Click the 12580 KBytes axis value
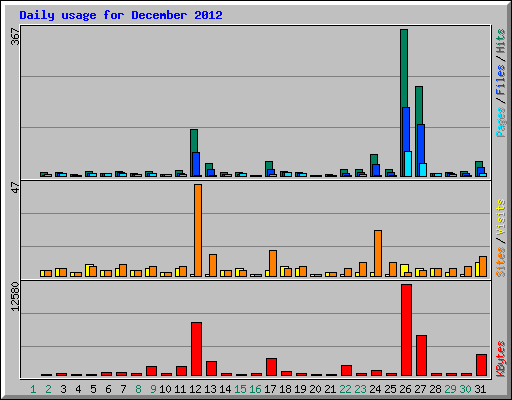 [x=15, y=297]
